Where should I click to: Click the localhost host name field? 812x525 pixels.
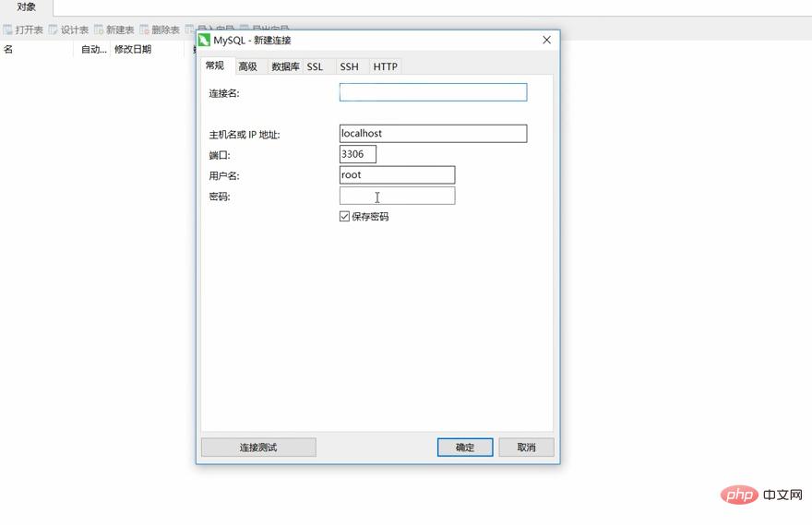tap(434, 134)
